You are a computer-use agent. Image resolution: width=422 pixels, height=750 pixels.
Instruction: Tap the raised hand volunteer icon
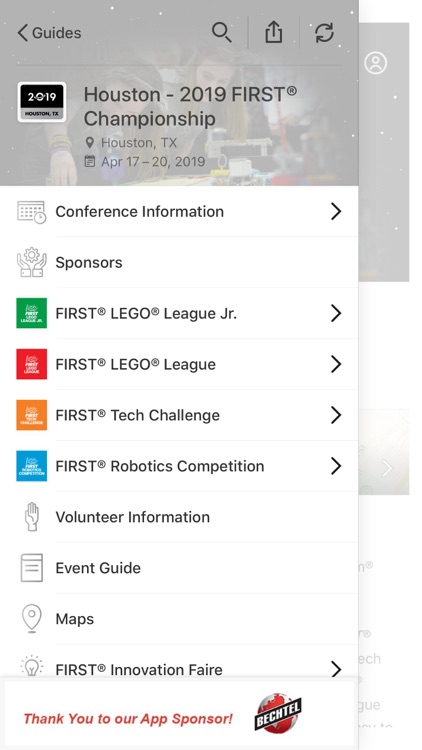[x=32, y=517]
